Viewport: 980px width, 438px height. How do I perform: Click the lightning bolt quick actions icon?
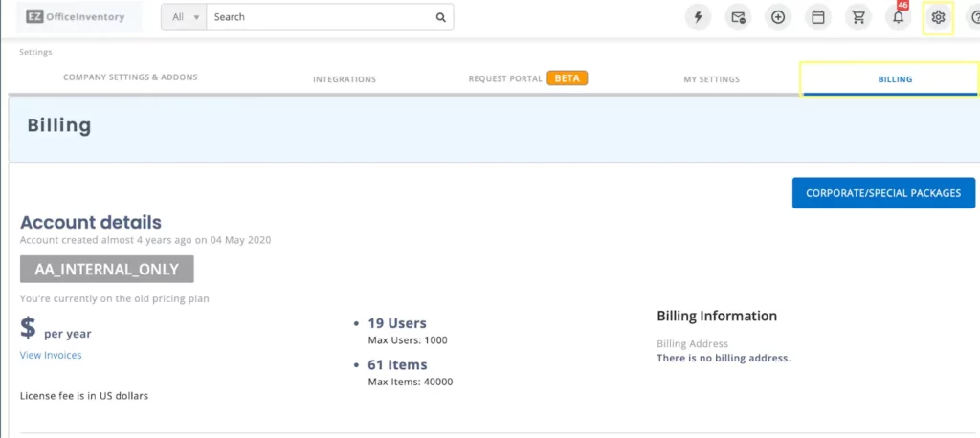pyautogui.click(x=698, y=17)
